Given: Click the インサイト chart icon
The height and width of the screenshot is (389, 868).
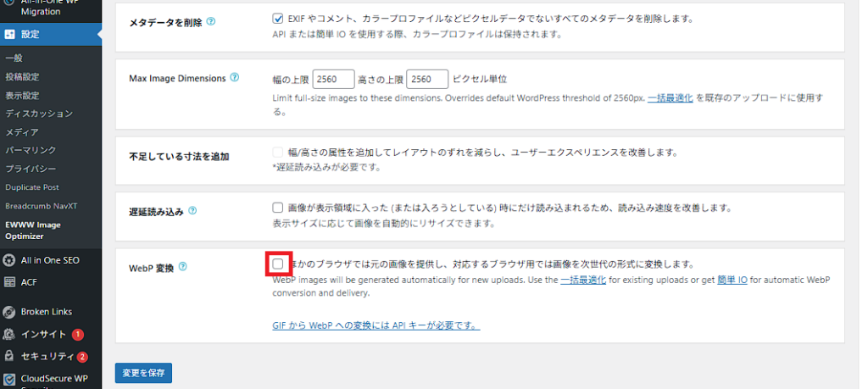Looking at the screenshot, I should coord(9,334).
